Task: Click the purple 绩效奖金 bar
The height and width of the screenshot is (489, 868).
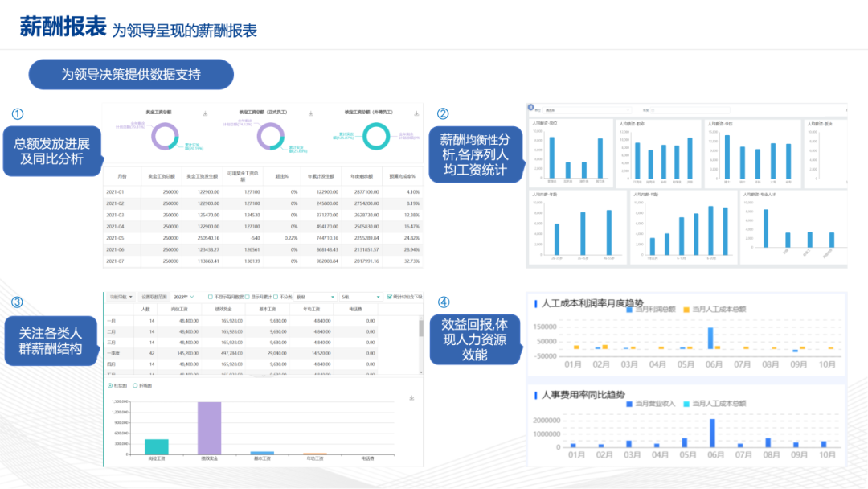Action: pyautogui.click(x=209, y=428)
